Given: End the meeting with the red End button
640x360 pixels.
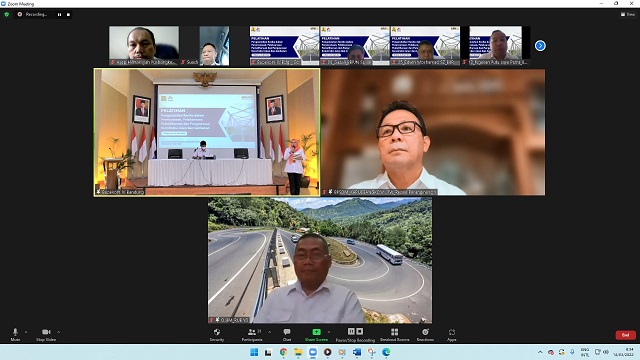Looking at the screenshot, I should 625,335.
